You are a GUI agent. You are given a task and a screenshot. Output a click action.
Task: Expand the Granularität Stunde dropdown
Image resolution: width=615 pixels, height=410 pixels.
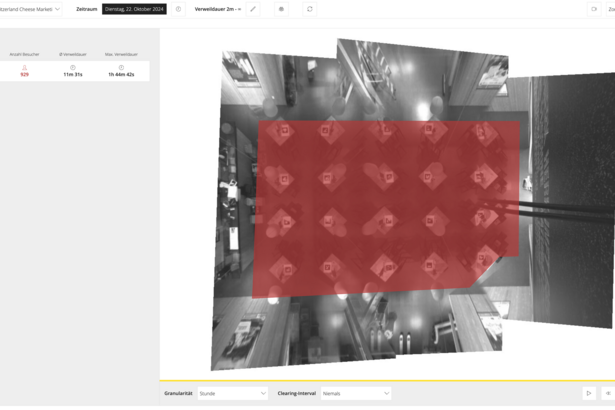[233, 393]
